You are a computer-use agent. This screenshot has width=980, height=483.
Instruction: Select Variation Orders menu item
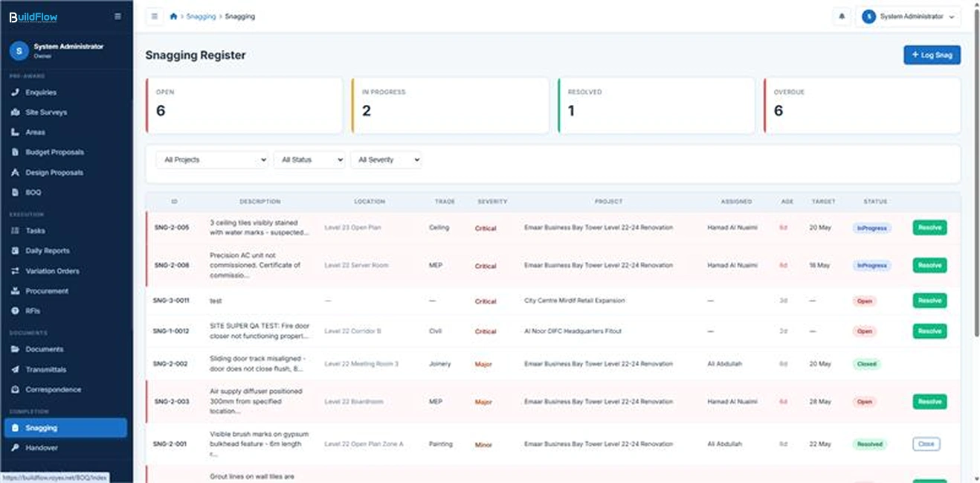(52, 271)
